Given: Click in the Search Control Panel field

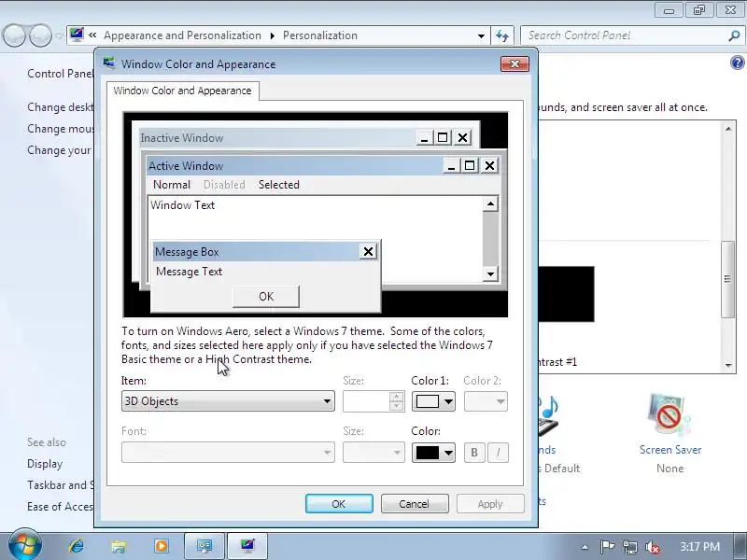Looking at the screenshot, I should click(x=624, y=35).
